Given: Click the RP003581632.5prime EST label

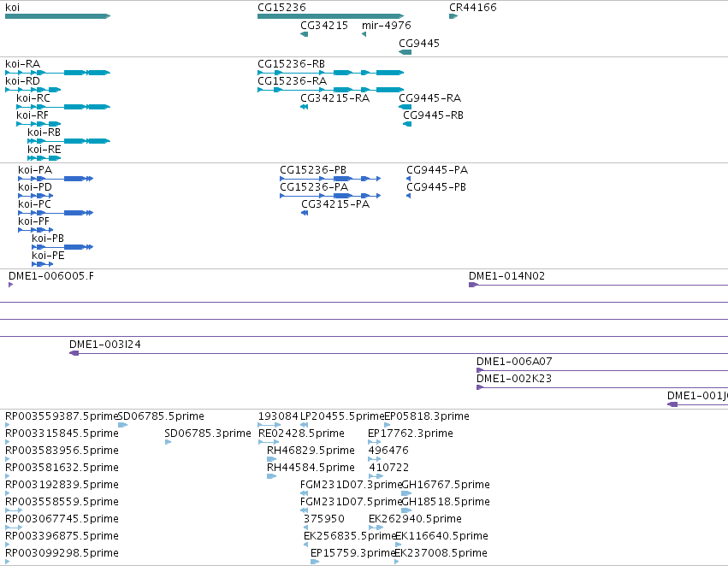Looking at the screenshot, I should (x=62, y=469).
